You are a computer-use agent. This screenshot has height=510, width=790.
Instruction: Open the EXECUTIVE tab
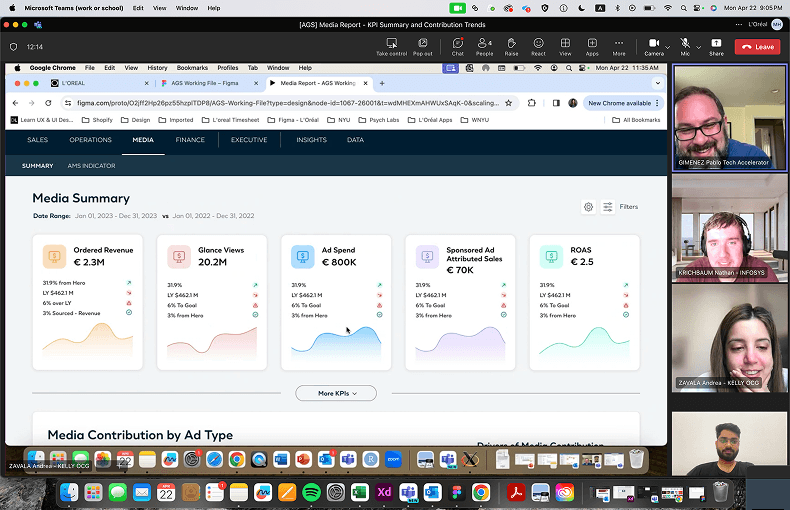pos(249,140)
